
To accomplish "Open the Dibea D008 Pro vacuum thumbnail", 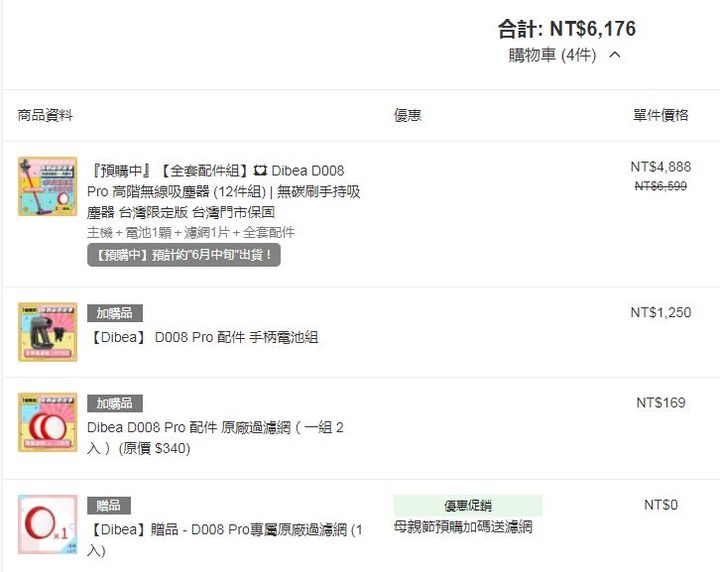I will (x=47, y=186).
